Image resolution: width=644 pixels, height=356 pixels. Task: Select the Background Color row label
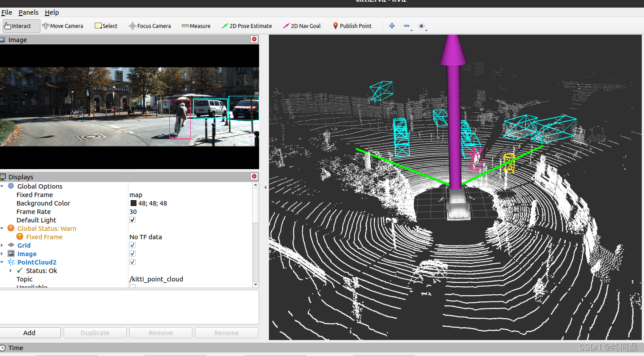43,203
